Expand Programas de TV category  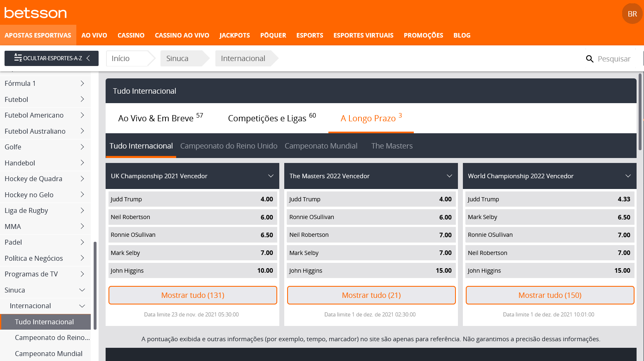[45, 274]
